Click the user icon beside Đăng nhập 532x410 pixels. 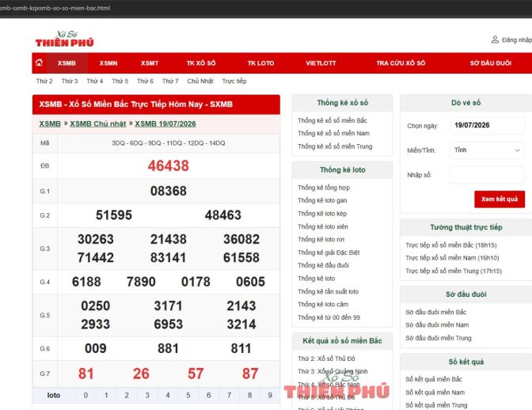point(495,40)
